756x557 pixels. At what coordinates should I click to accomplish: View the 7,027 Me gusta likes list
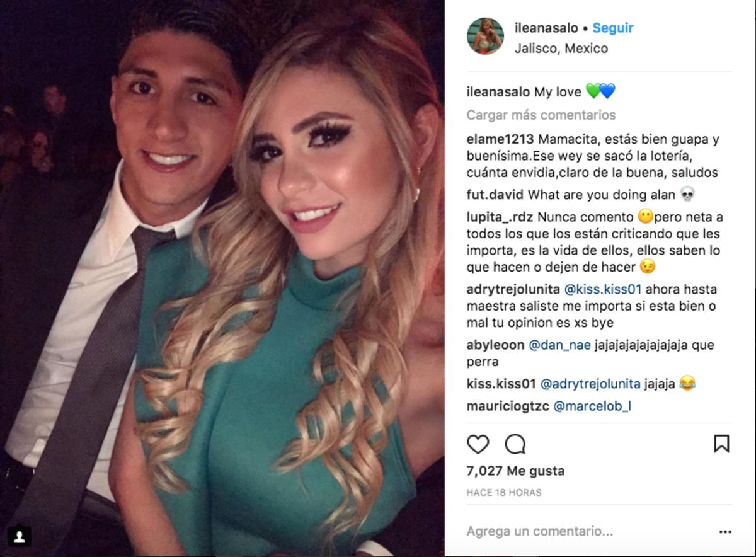pyautogui.click(x=515, y=471)
